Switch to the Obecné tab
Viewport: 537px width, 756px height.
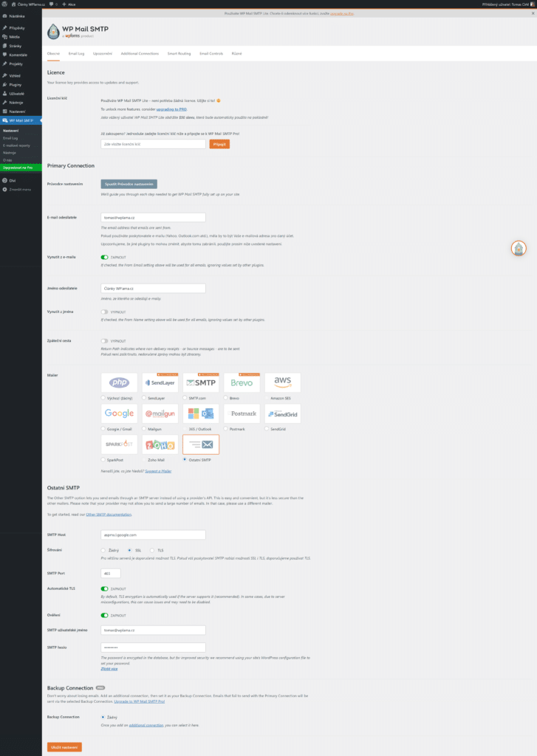[x=54, y=53]
